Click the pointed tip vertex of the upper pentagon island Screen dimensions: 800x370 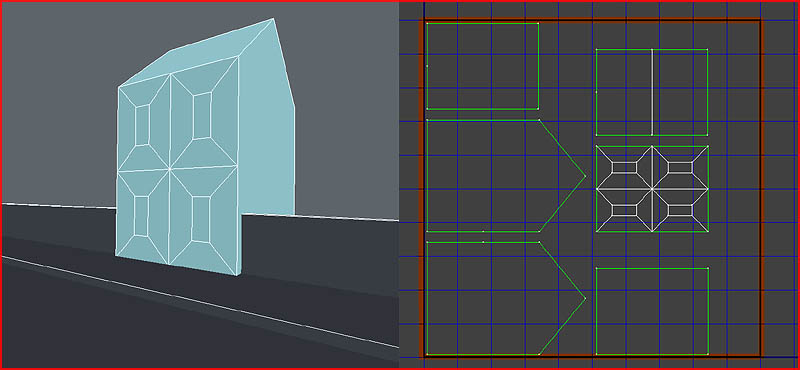585,176
